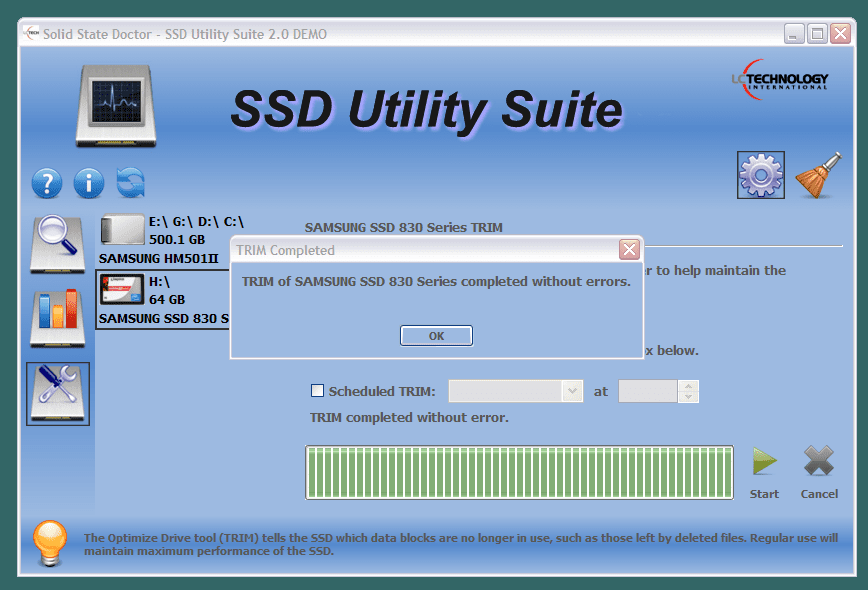Viewport: 868px width, 590px height.
Task: Decrease the scheduled time with down arrow
Action: coord(688,397)
